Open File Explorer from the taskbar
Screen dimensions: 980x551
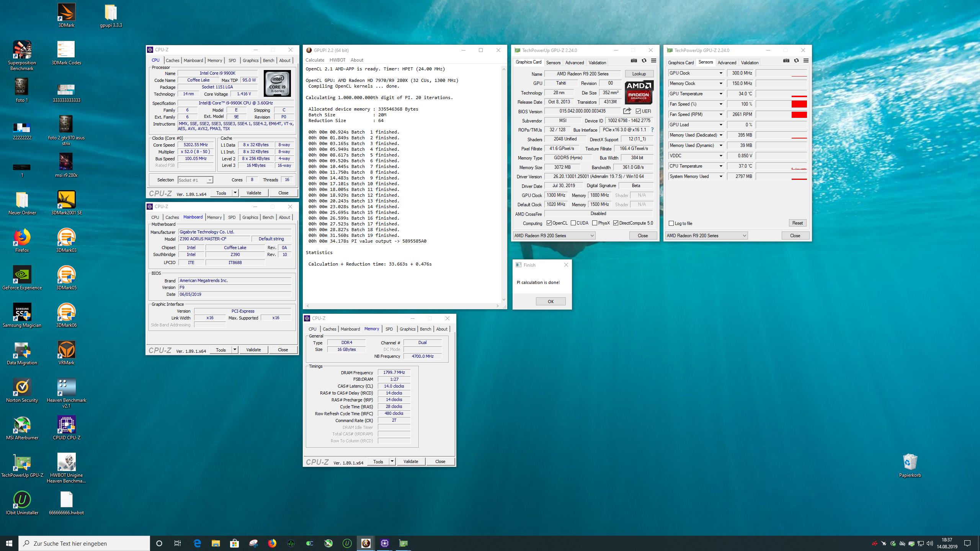[x=216, y=543]
